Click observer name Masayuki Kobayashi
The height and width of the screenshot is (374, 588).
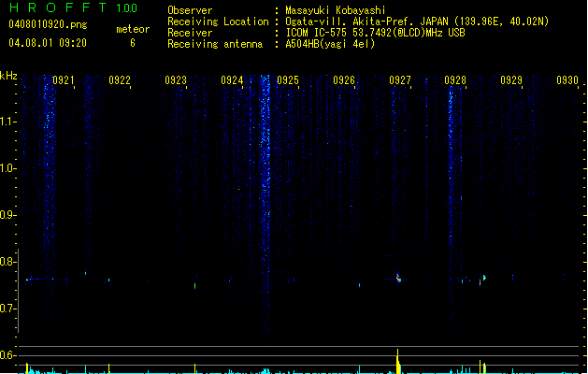point(336,10)
